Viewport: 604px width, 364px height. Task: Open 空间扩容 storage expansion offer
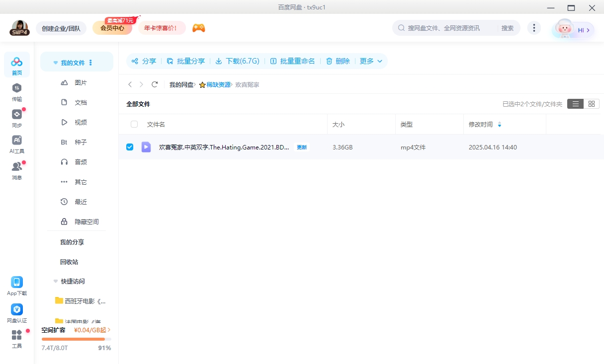pyautogui.click(x=53, y=330)
